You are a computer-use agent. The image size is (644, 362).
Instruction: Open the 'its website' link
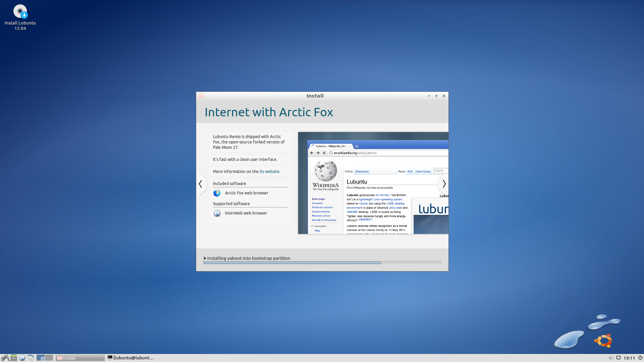(269, 171)
